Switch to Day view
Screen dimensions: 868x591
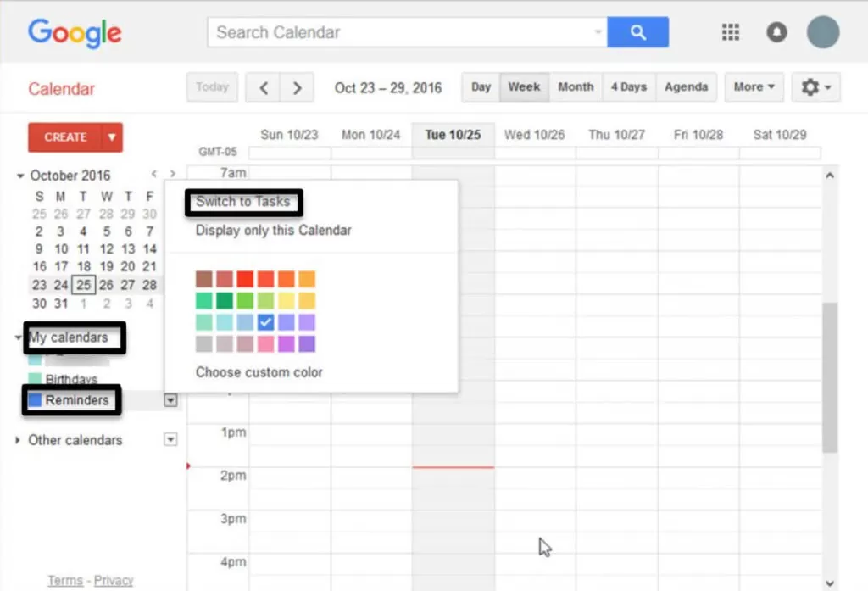[481, 87]
